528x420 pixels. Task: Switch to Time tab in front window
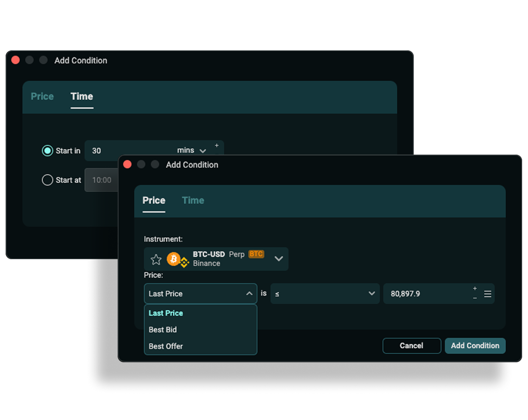tap(193, 200)
